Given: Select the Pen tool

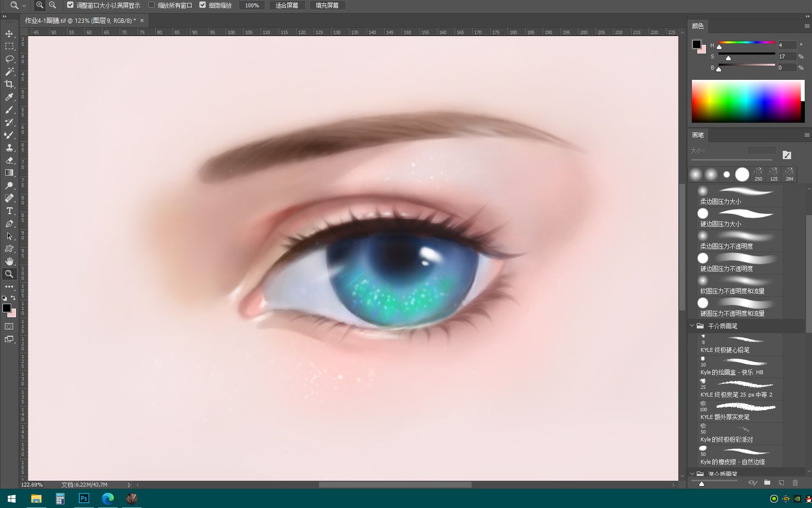Looking at the screenshot, I should click(9, 223).
